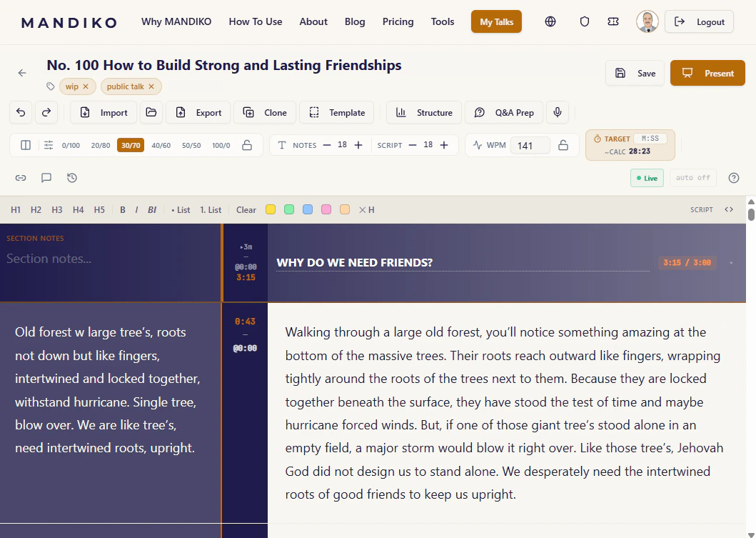This screenshot has height=538, width=756.
Task: Open Why MANDIKO menu item
Action: click(176, 21)
